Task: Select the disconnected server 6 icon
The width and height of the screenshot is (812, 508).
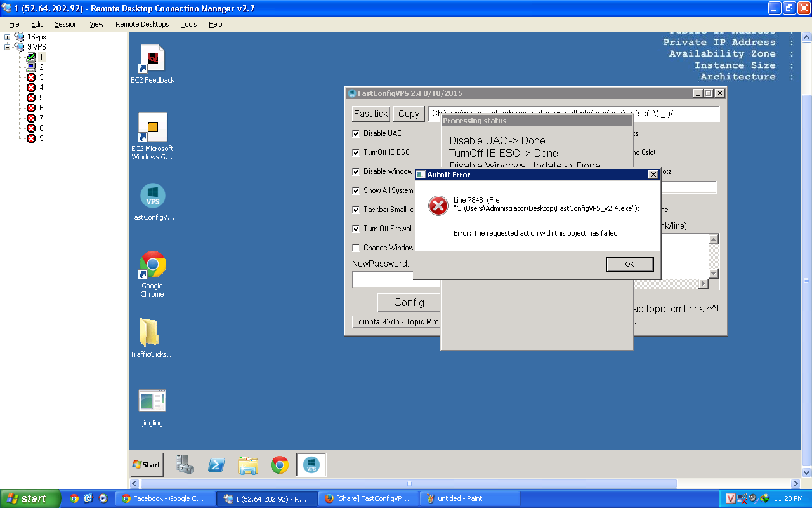Action: click(31, 108)
